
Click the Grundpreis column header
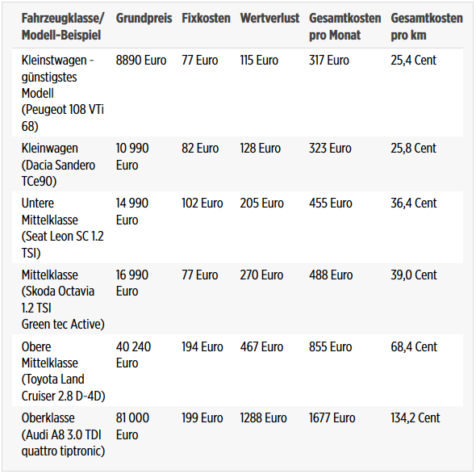coord(144,19)
